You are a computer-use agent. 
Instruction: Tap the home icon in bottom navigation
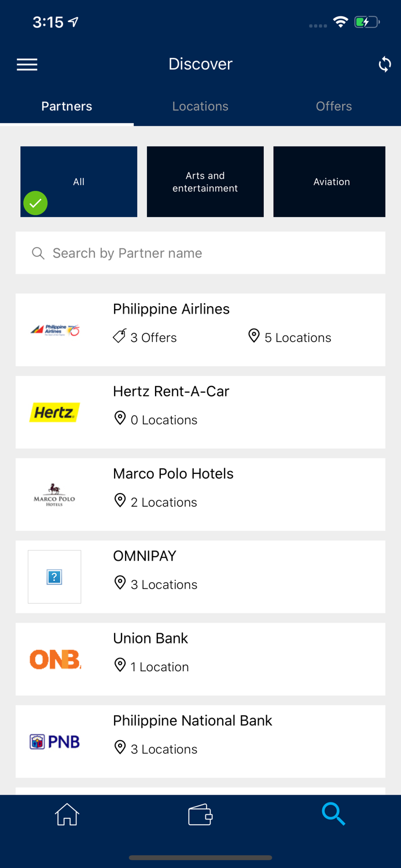point(67,814)
